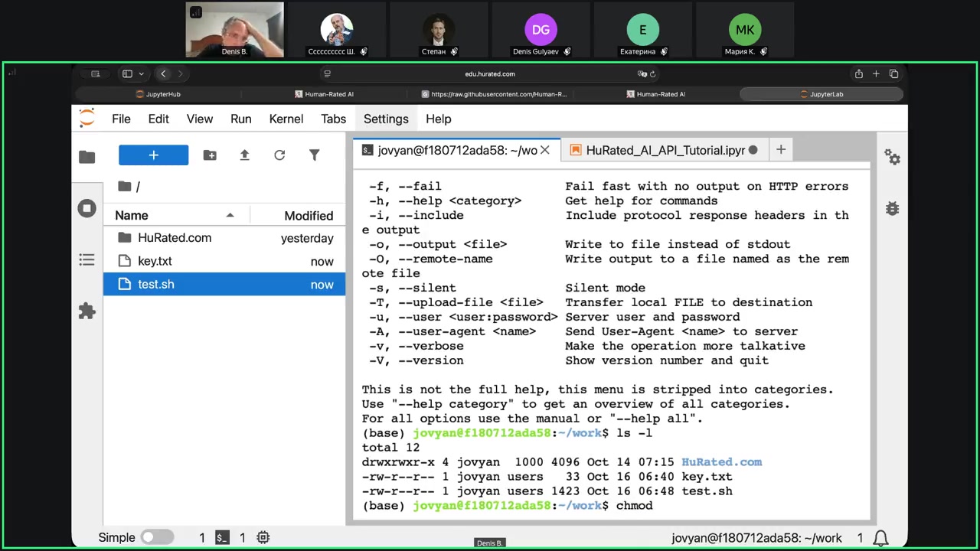Open the Settings menu
The image size is (980, 551).
[x=386, y=119]
